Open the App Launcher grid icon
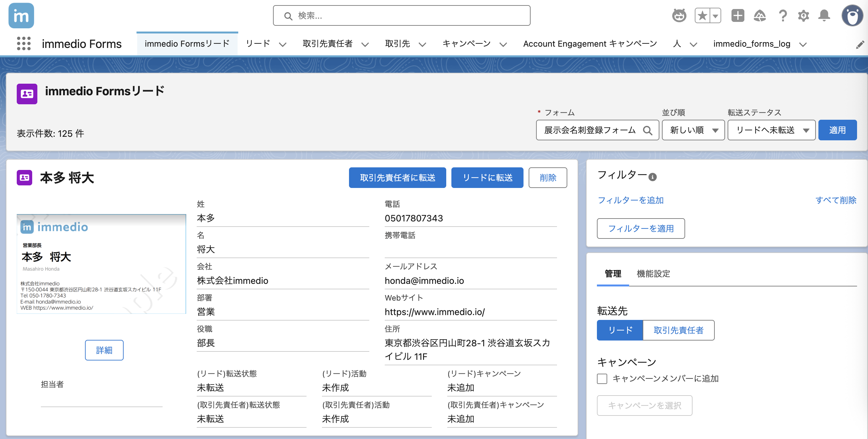The width and height of the screenshot is (868, 439). coord(24,44)
